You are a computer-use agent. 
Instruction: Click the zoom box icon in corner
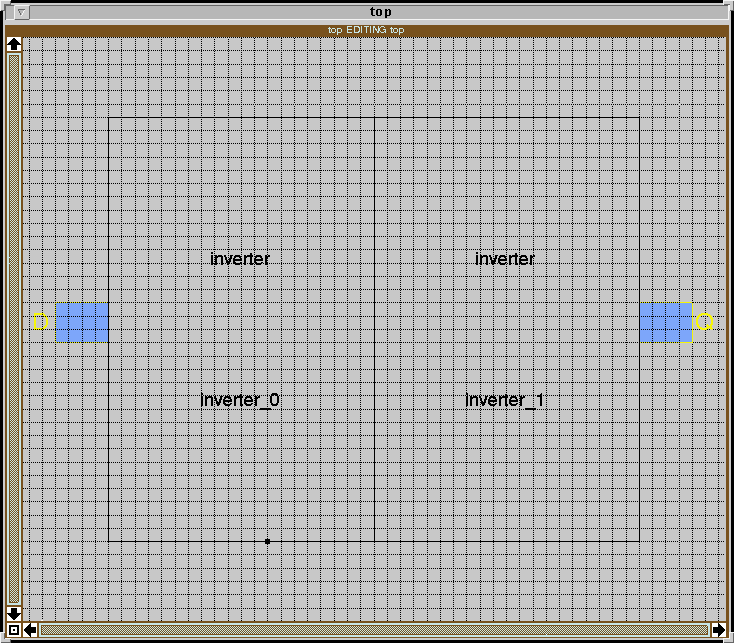coord(14,630)
